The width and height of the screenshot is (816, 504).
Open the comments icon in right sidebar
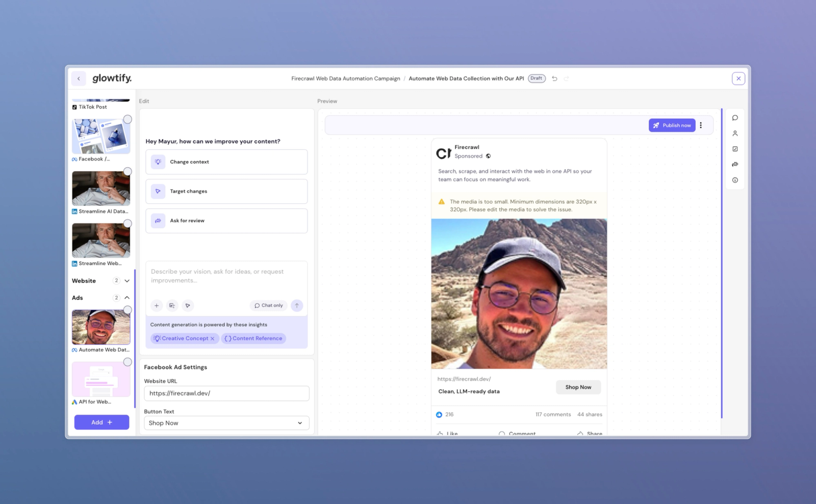pos(735,118)
